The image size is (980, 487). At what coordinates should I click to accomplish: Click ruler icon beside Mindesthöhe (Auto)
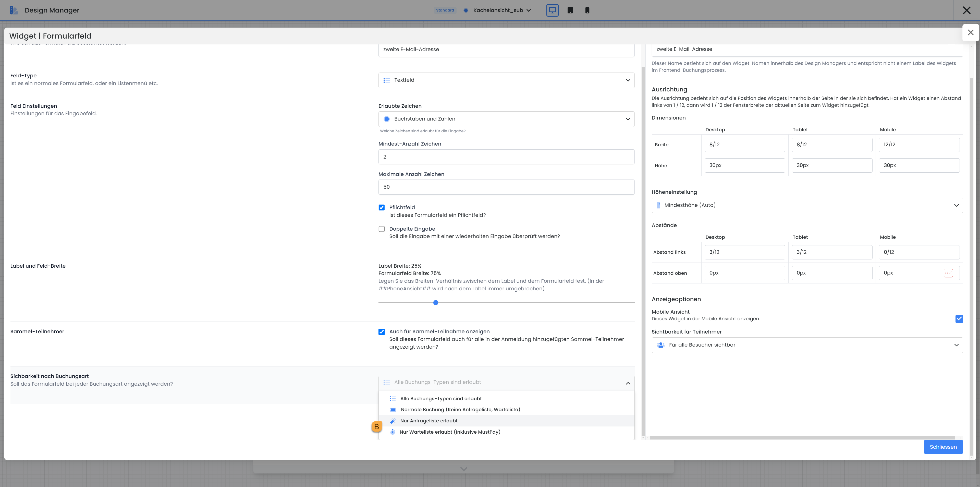tap(658, 205)
